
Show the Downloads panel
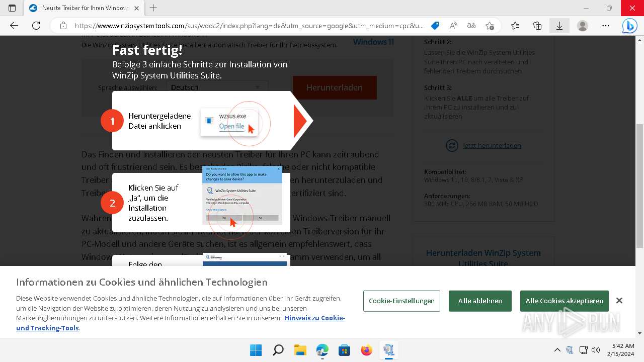click(559, 26)
